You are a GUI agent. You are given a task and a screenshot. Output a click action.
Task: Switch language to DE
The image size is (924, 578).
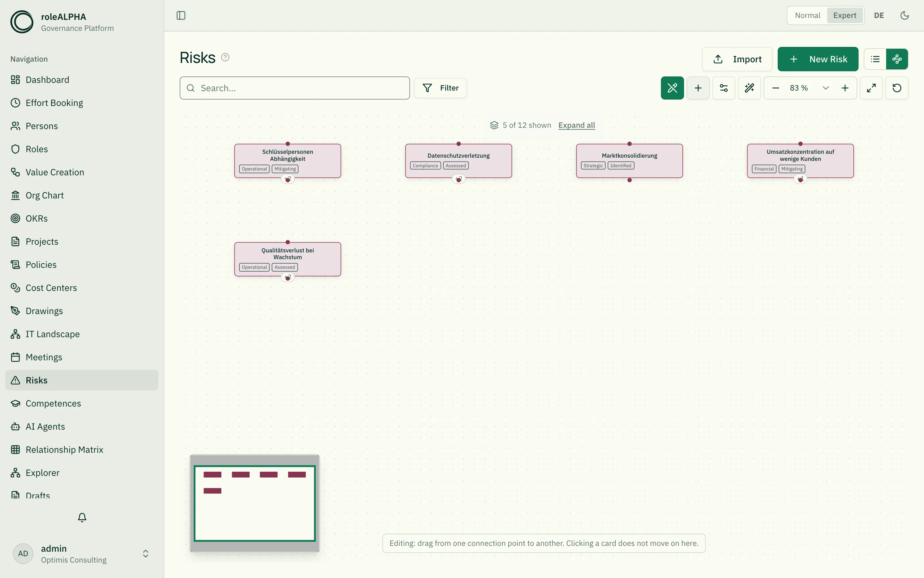point(879,15)
